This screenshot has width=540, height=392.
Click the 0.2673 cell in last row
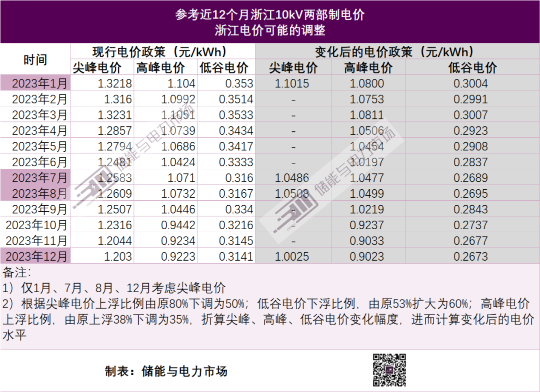pyautogui.click(x=470, y=257)
